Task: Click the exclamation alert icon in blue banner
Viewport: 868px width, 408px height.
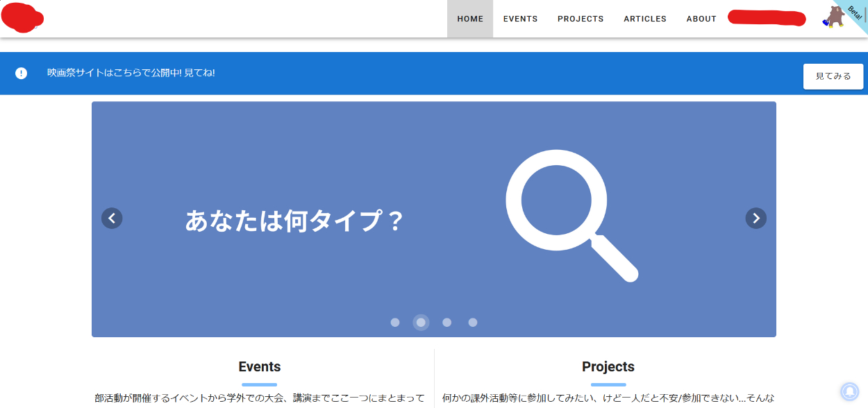Action: 22,73
